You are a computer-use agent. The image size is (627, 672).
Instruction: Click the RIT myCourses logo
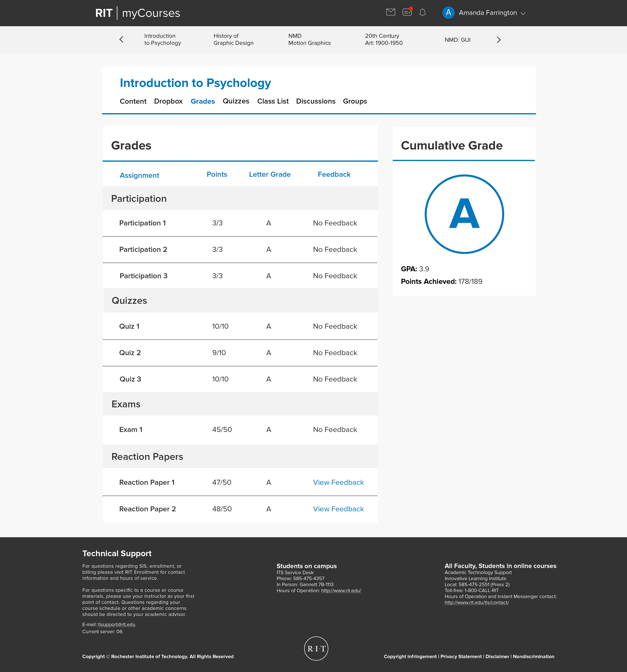point(138,13)
